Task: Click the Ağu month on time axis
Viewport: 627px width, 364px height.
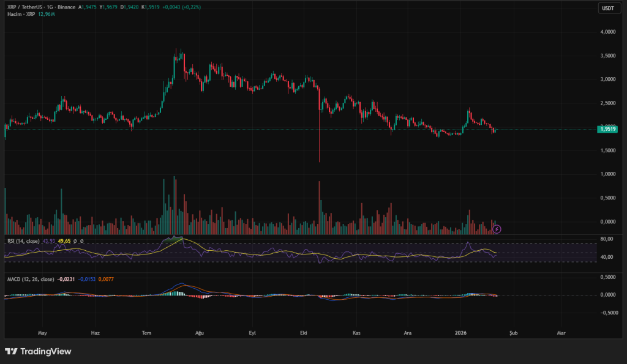Action: tap(198, 333)
